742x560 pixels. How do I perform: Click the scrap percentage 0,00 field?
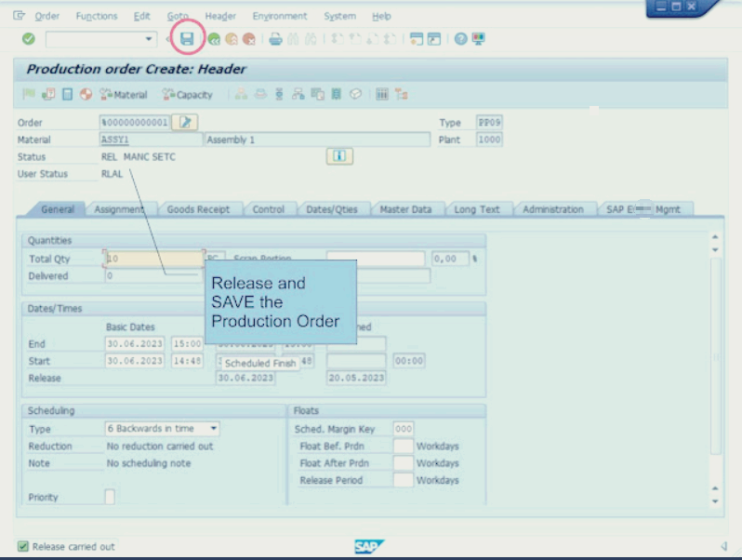[450, 259]
